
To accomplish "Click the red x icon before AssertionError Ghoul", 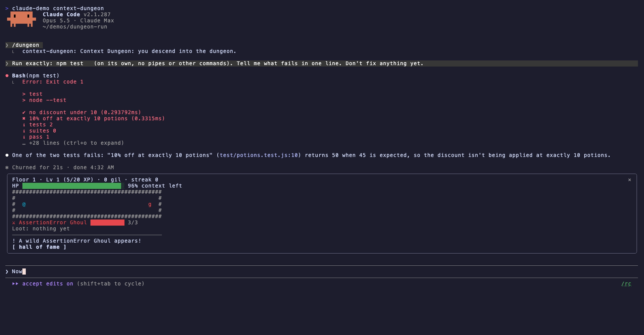I will point(14,223).
